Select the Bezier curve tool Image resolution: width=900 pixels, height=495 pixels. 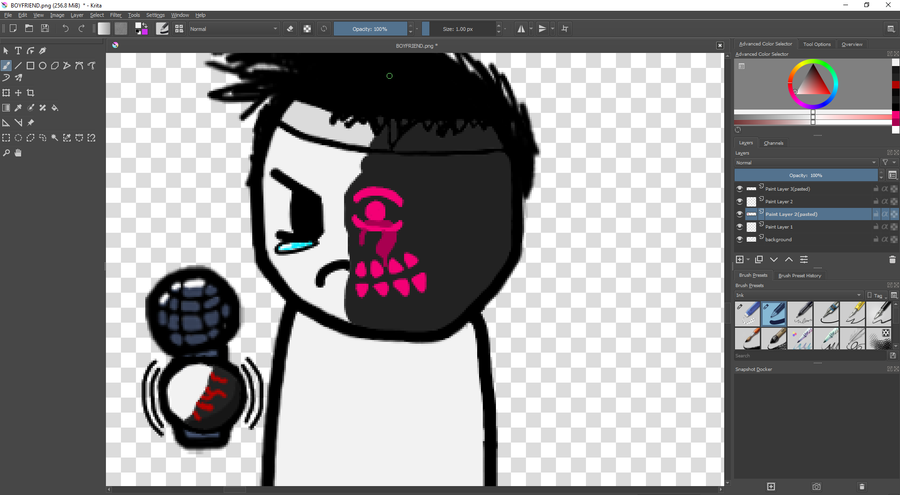click(x=79, y=65)
